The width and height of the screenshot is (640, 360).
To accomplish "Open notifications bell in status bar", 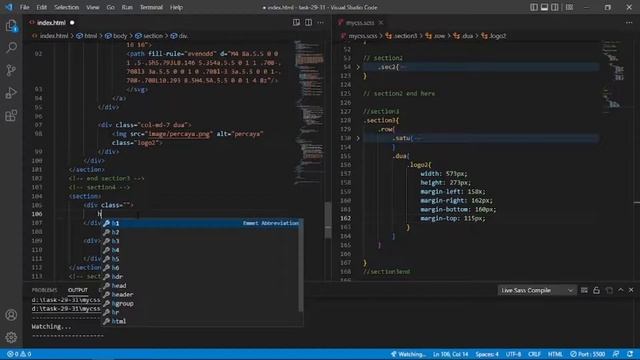I will click(630, 354).
